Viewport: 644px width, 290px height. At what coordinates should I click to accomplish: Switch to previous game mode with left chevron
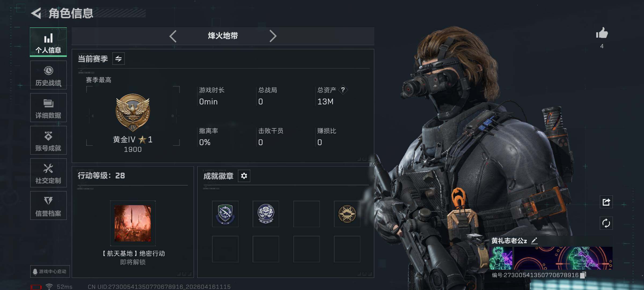tap(173, 36)
